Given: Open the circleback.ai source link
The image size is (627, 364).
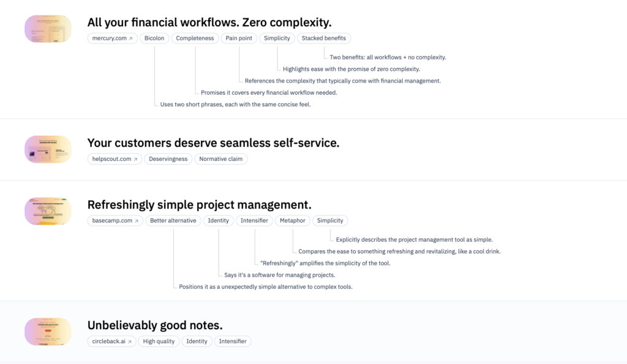Looking at the screenshot, I should 111,341.
